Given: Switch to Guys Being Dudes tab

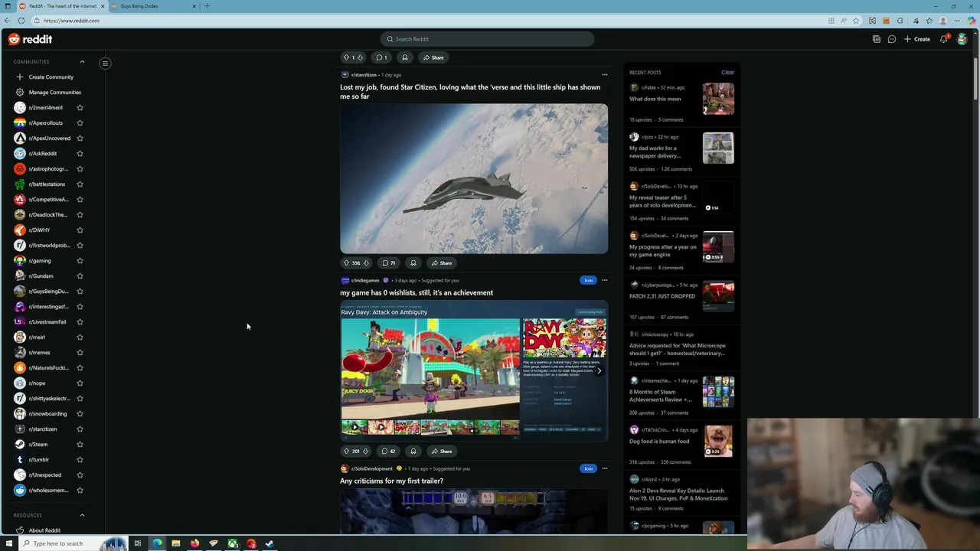Looking at the screenshot, I should [x=153, y=6].
